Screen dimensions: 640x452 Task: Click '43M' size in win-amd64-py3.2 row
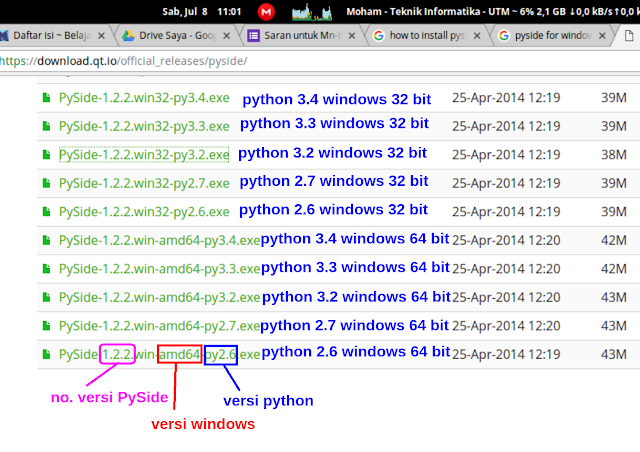pos(613,298)
